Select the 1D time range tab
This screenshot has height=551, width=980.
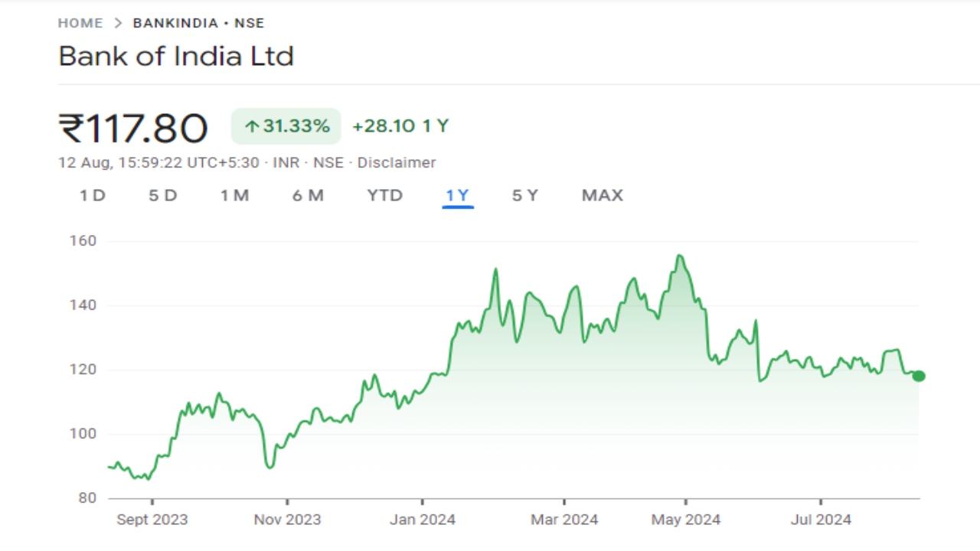[93, 196]
